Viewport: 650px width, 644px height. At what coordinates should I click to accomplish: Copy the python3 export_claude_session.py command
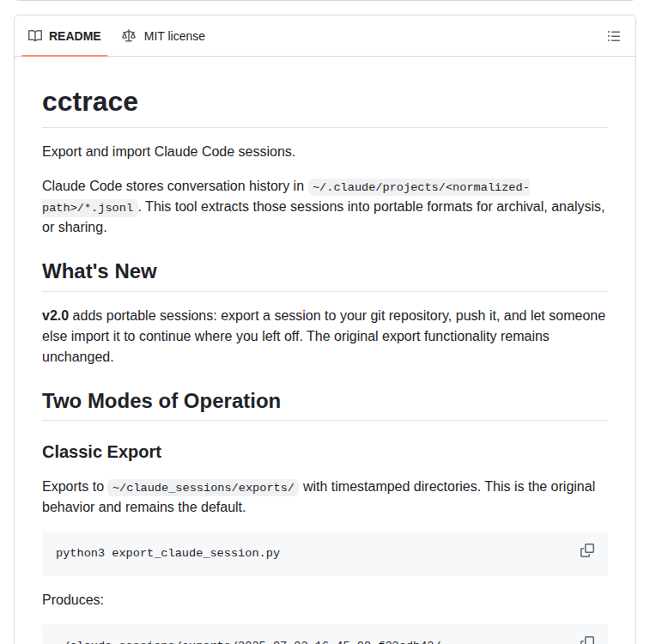click(x=587, y=550)
